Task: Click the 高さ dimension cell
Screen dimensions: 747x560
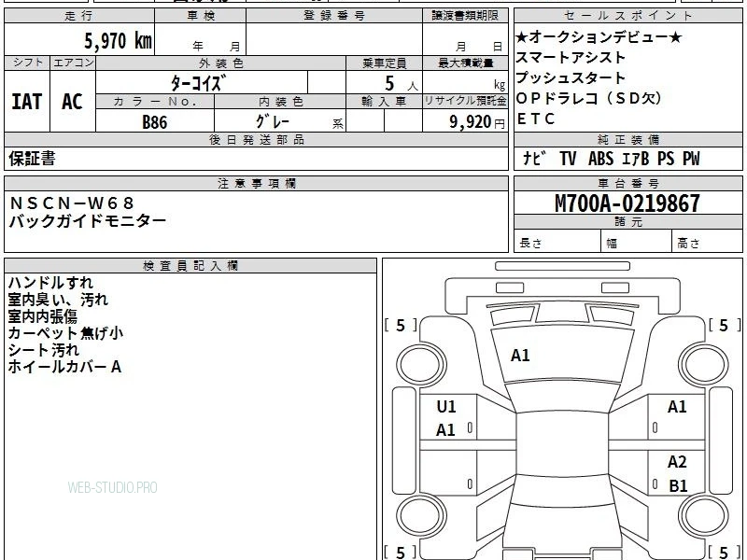Action: [708, 242]
